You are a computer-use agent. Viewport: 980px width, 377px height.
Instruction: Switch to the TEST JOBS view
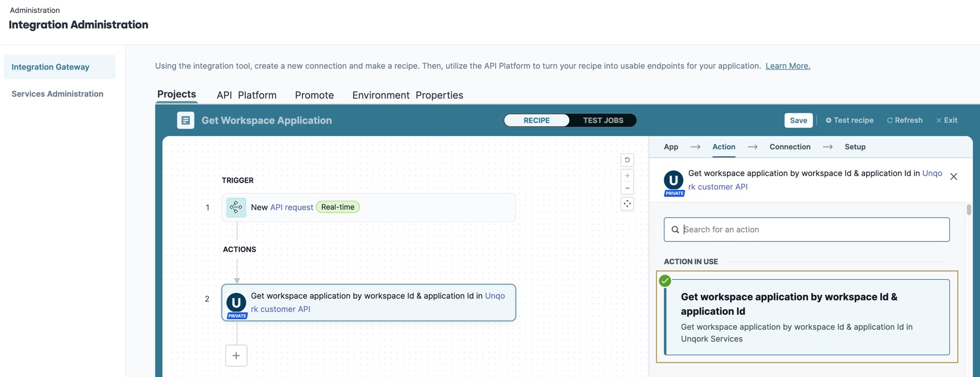(x=603, y=120)
